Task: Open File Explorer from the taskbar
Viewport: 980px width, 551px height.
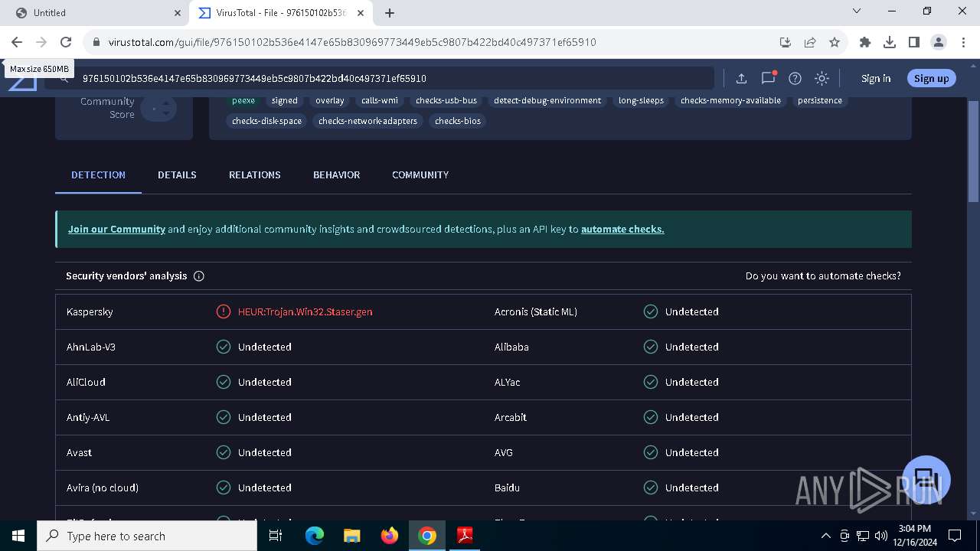Action: 352,536
